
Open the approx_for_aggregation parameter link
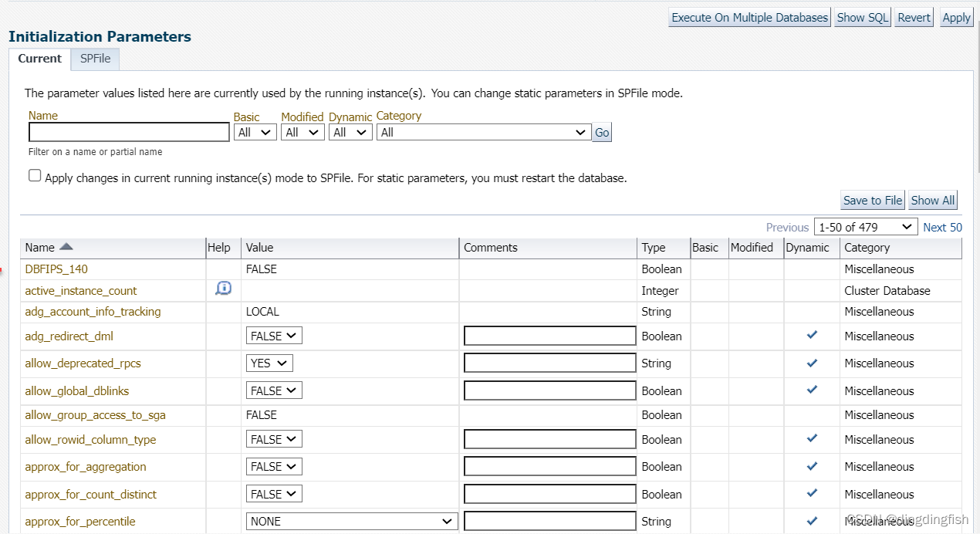[x=86, y=466]
